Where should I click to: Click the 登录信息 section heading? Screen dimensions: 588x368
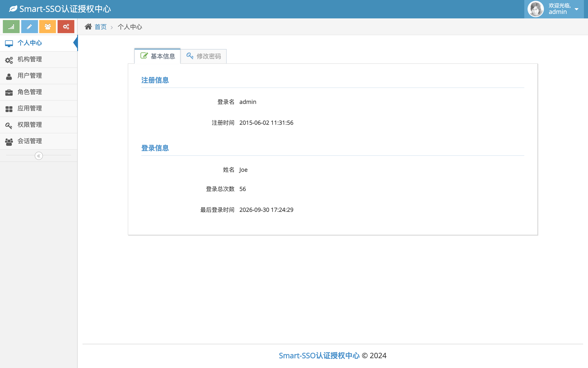pos(155,148)
